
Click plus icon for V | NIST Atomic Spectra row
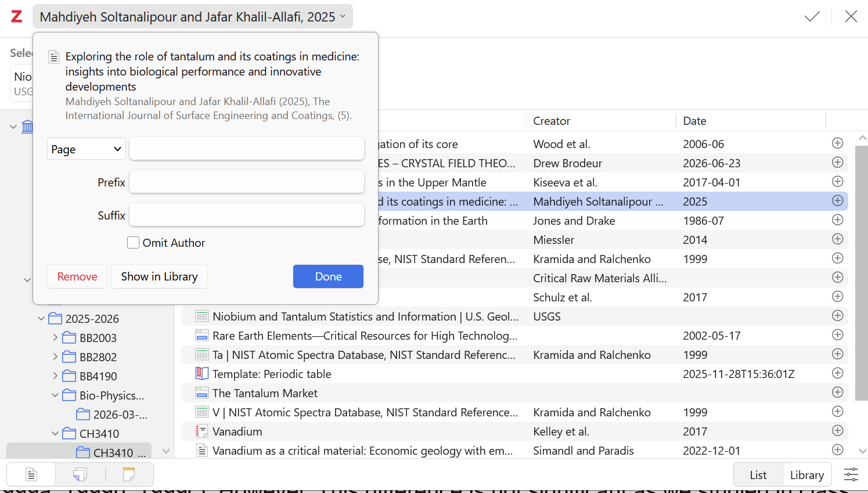click(837, 411)
